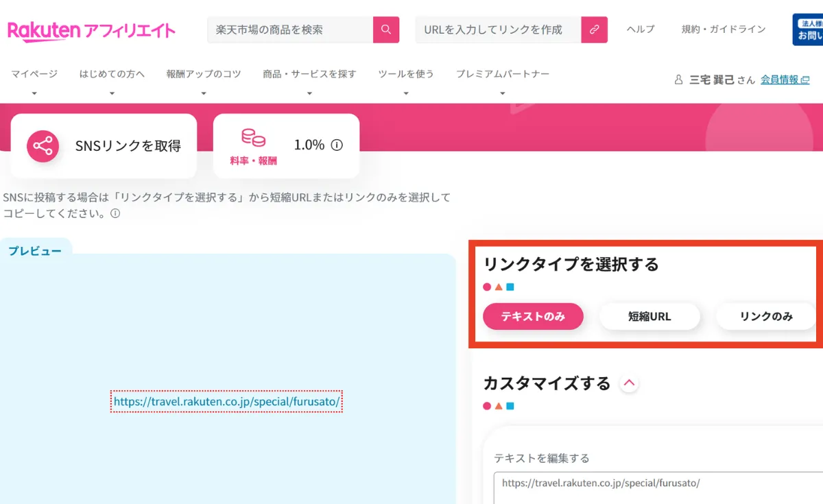Click the magnifier search button
The width and height of the screenshot is (823, 504).
coord(386,29)
